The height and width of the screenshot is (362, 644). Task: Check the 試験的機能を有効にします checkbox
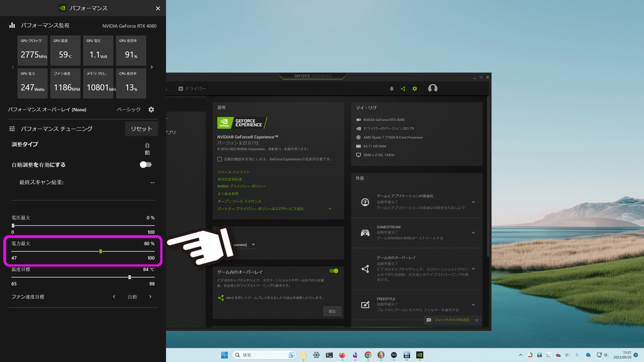(219, 159)
